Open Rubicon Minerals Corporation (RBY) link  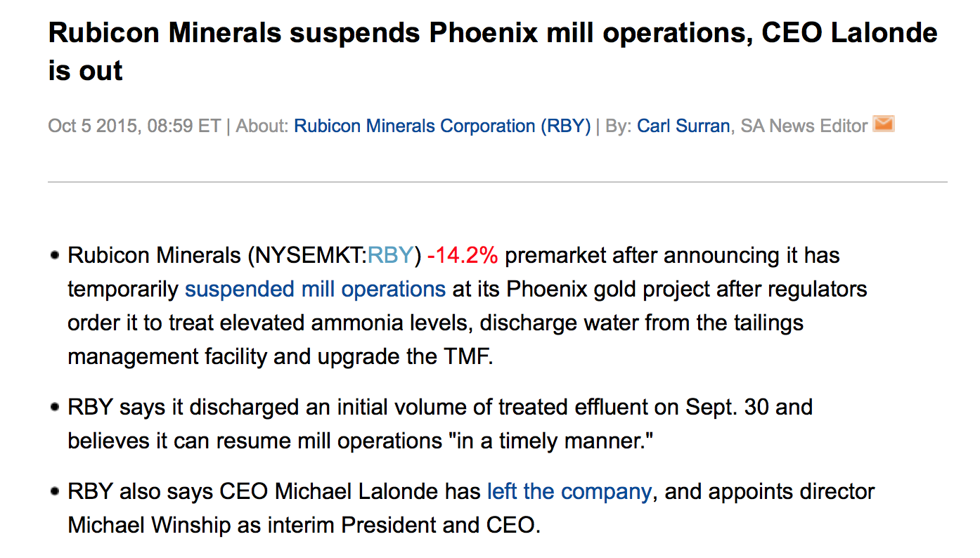pyautogui.click(x=441, y=126)
